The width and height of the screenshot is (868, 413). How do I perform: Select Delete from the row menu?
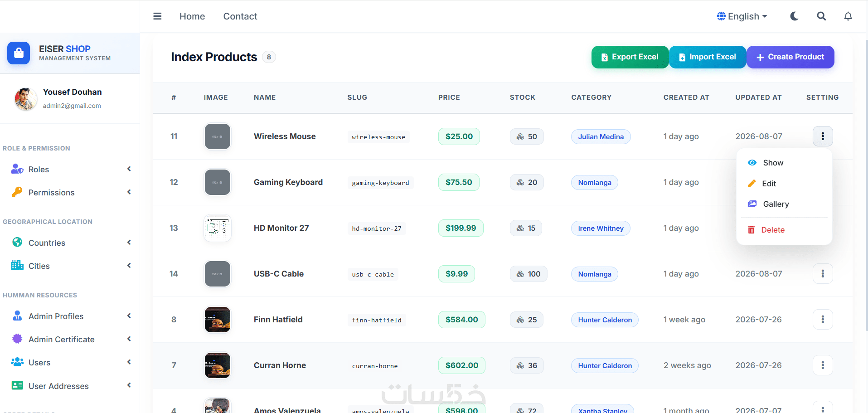point(784,230)
